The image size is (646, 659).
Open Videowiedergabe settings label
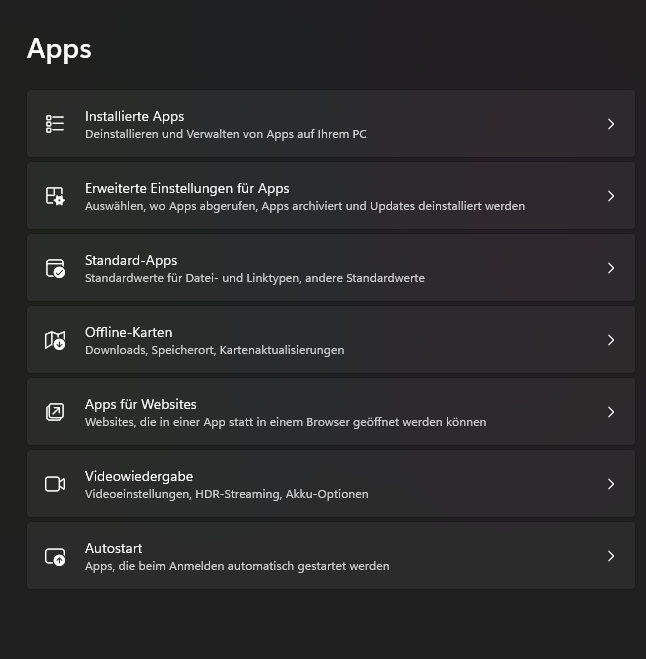click(139, 476)
